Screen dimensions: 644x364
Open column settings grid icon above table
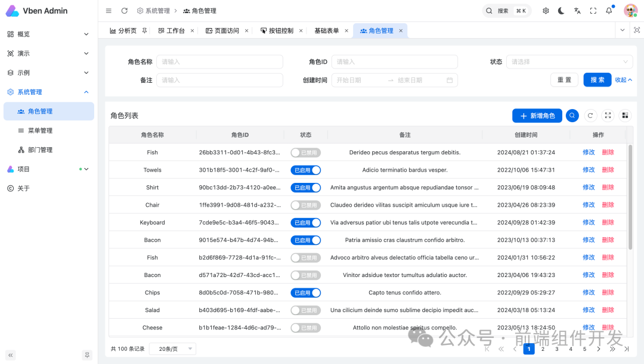(x=625, y=115)
